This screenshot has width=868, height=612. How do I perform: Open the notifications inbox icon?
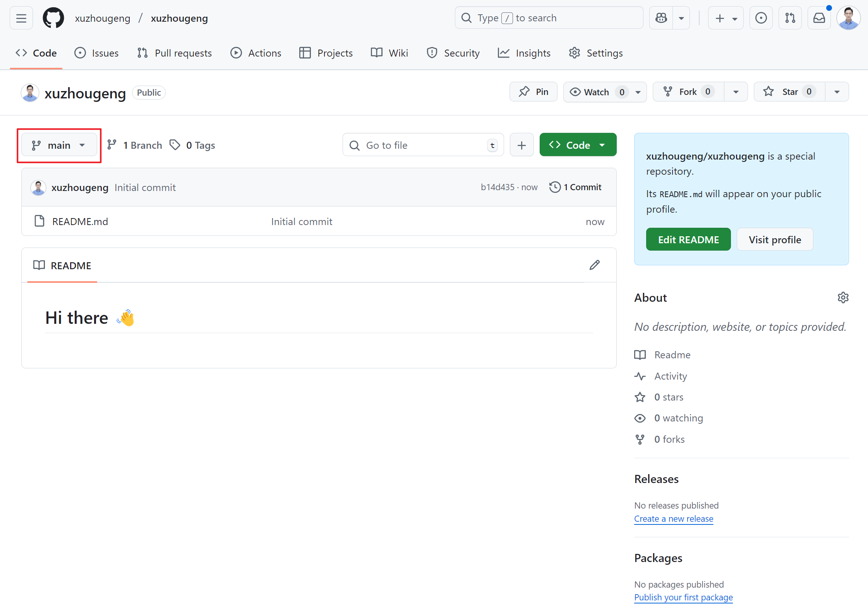(819, 18)
